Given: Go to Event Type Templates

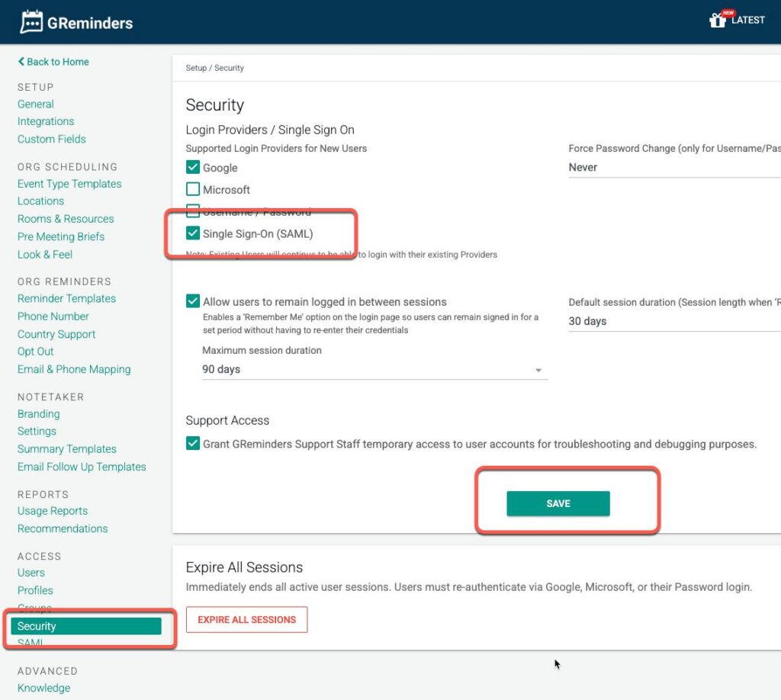Looking at the screenshot, I should (x=69, y=184).
